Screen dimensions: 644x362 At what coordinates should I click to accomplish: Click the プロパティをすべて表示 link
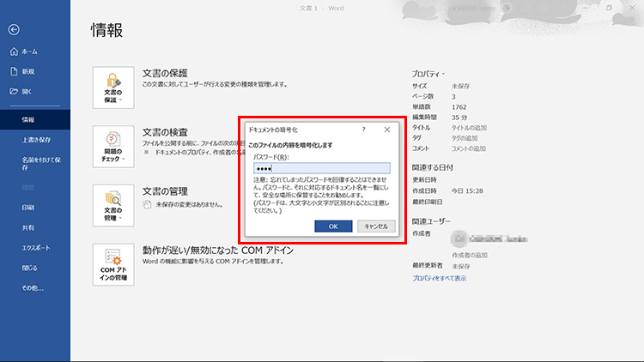click(x=440, y=278)
